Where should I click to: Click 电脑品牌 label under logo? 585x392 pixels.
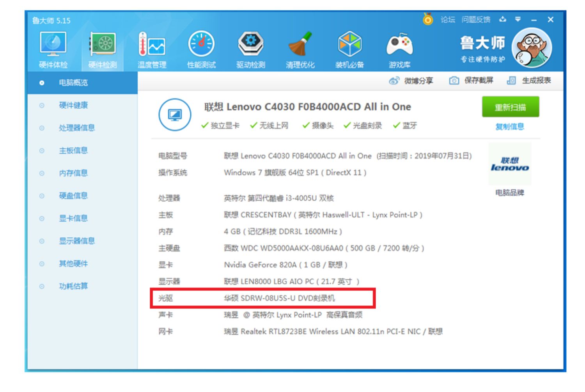point(510,193)
